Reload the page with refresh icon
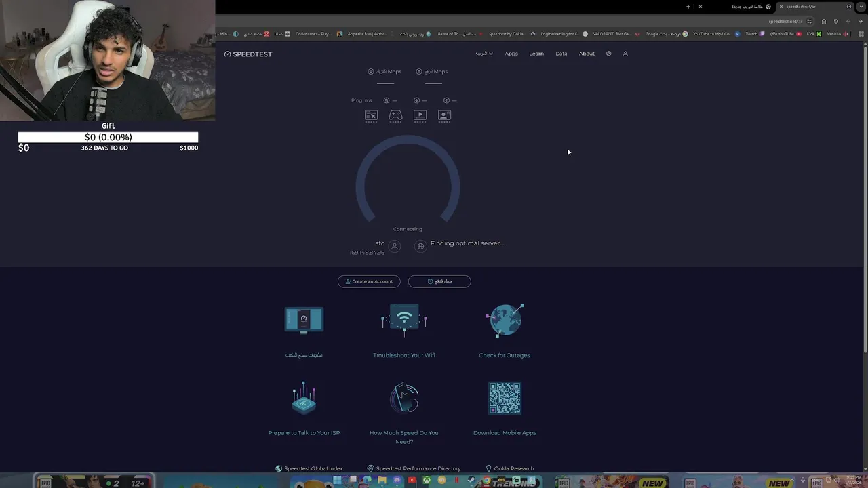The width and height of the screenshot is (868, 488). click(835, 21)
